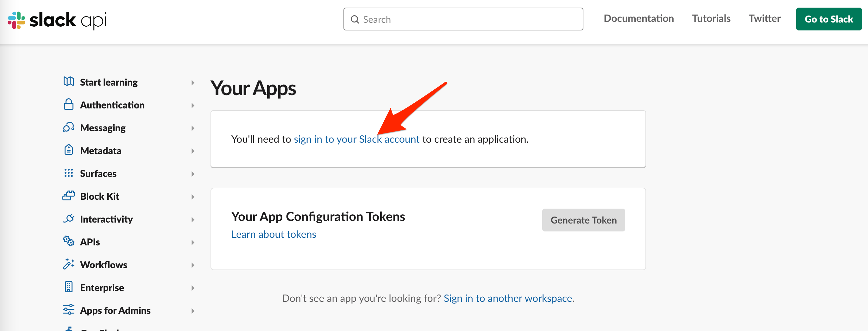Expand the Apps for Admins arrow
Screen dimensions: 868x331
point(193,311)
